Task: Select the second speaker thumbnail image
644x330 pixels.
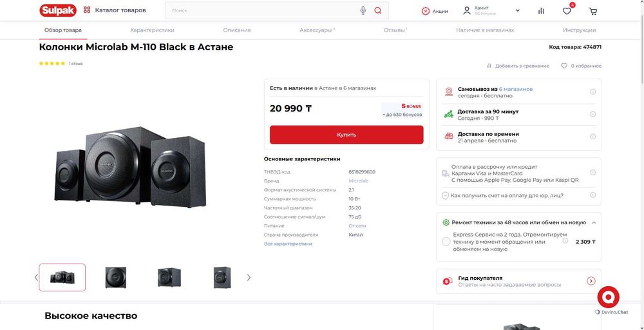Action: [116, 277]
